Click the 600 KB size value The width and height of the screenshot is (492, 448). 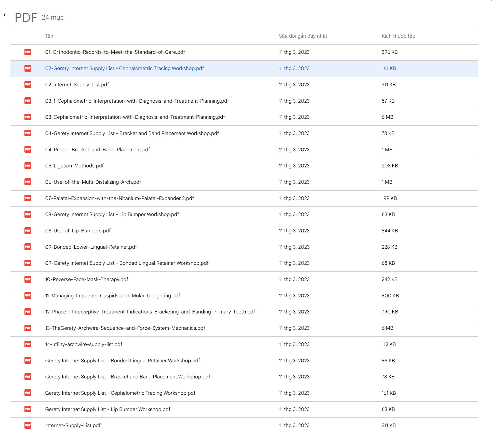390,296
